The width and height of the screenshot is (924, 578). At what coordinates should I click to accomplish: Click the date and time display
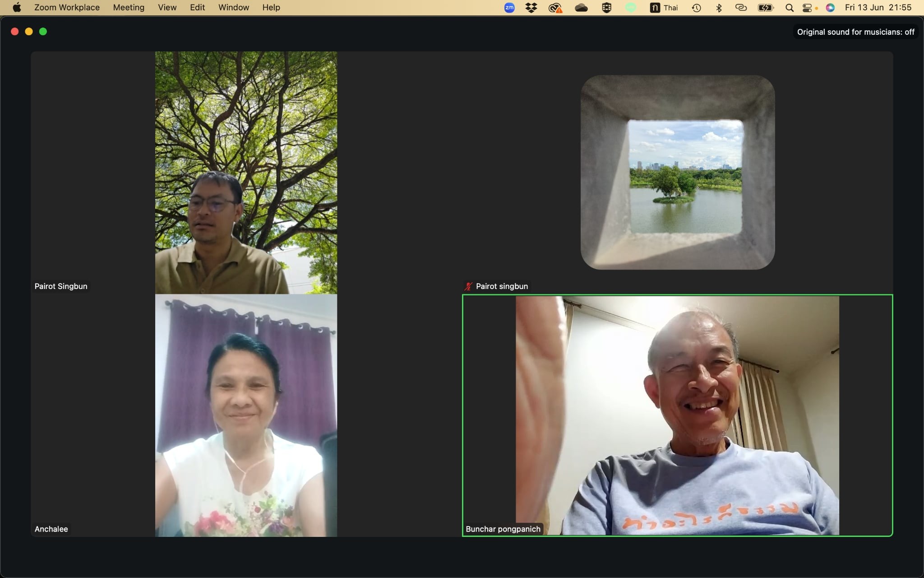(x=878, y=8)
